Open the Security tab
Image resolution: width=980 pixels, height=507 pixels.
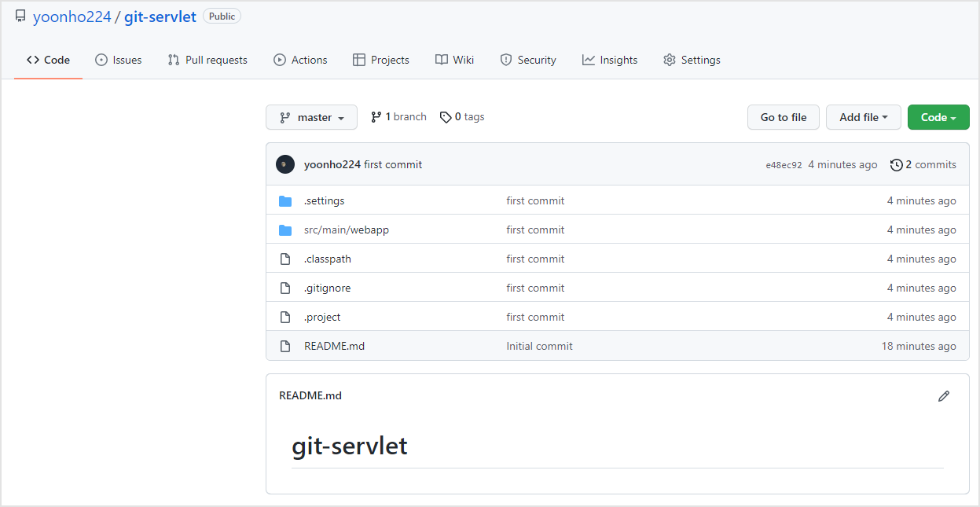[x=528, y=60]
